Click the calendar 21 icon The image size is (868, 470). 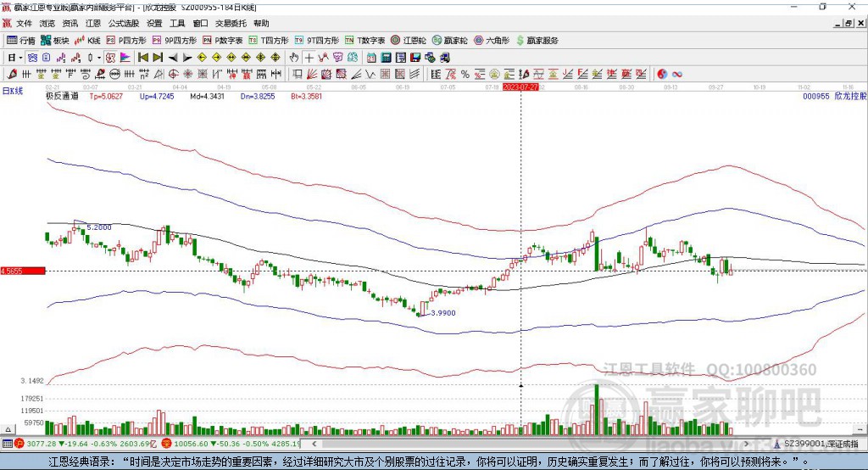(x=371, y=58)
